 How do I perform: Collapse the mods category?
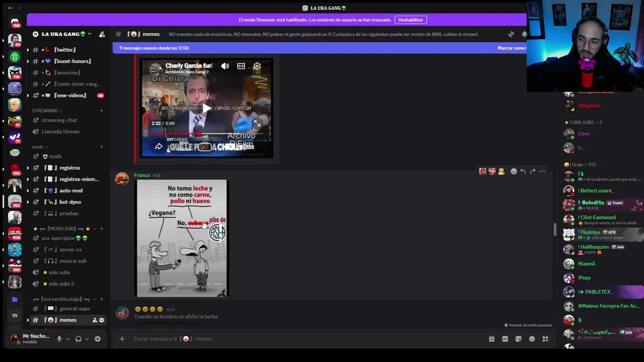(40, 147)
